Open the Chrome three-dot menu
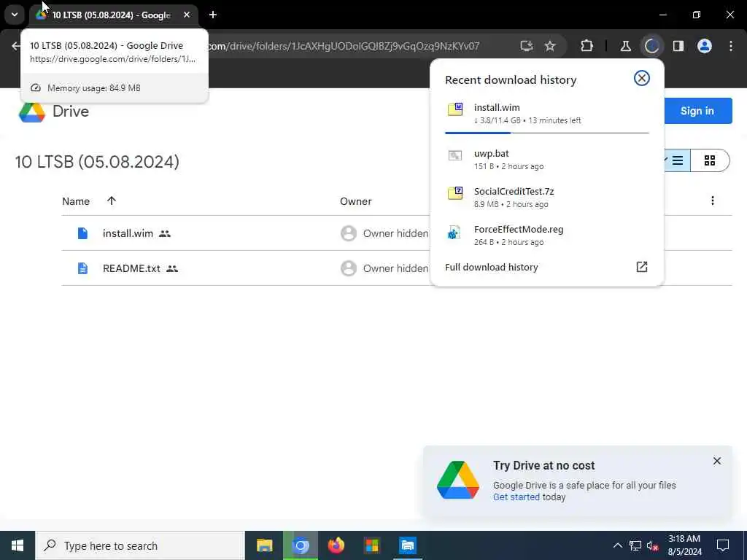Viewport: 747px width, 560px height. coord(731,46)
